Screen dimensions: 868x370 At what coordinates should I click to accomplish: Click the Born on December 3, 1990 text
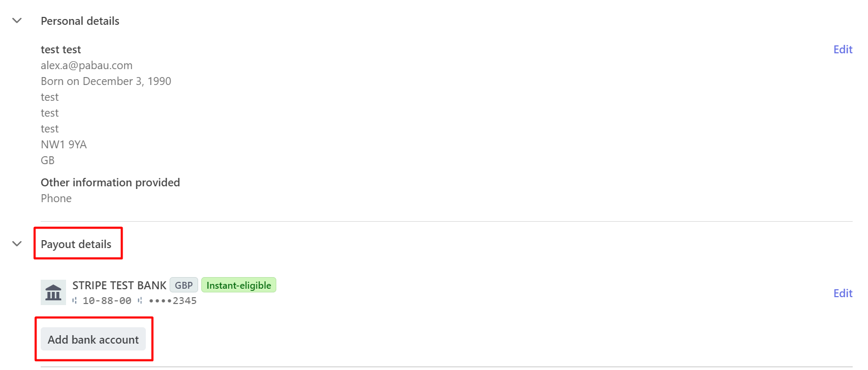coord(106,81)
